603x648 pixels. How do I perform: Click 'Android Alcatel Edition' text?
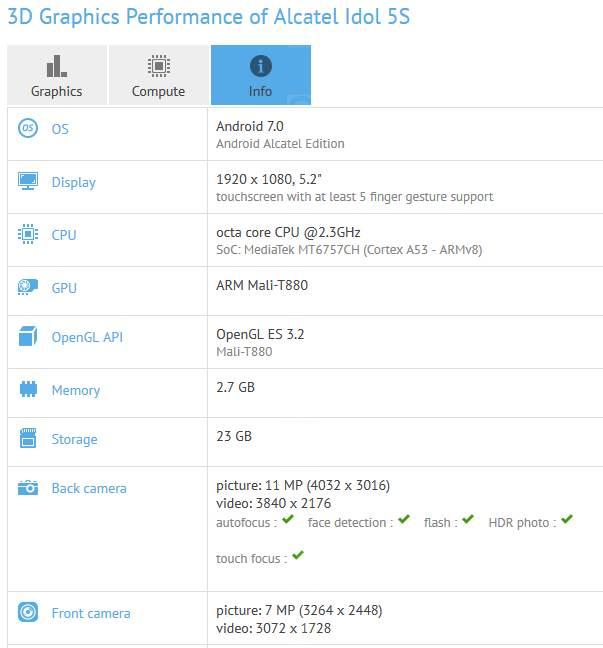coord(280,144)
